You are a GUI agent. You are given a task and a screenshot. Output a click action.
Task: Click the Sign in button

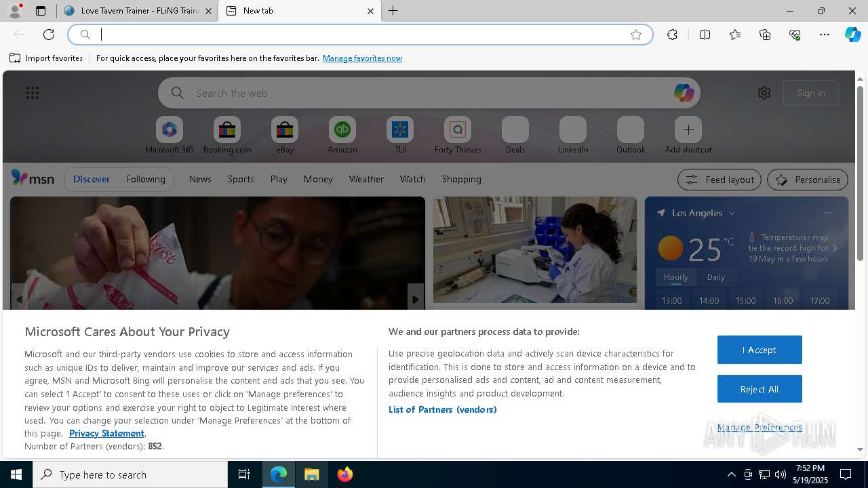(811, 93)
